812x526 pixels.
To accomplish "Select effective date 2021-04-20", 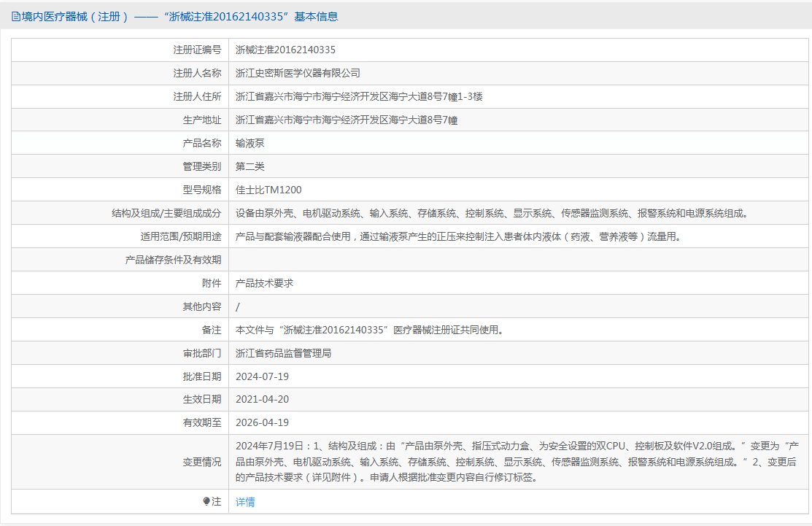I will [x=262, y=399].
